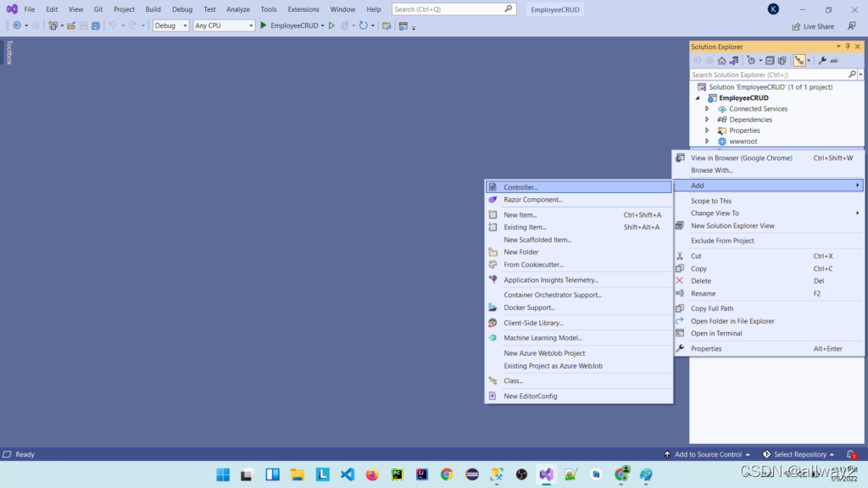
Task: Click the Home icon in Solution Explorer
Action: point(721,61)
